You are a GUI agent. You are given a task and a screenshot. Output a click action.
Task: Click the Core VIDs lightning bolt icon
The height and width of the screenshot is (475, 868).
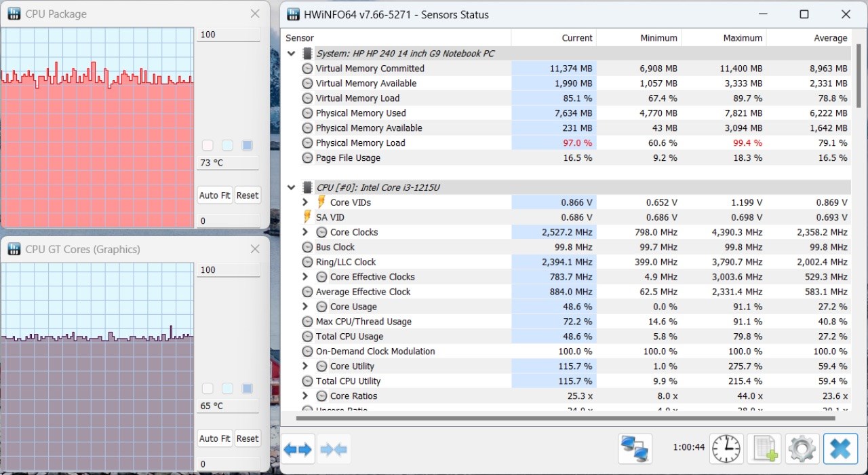pos(321,202)
